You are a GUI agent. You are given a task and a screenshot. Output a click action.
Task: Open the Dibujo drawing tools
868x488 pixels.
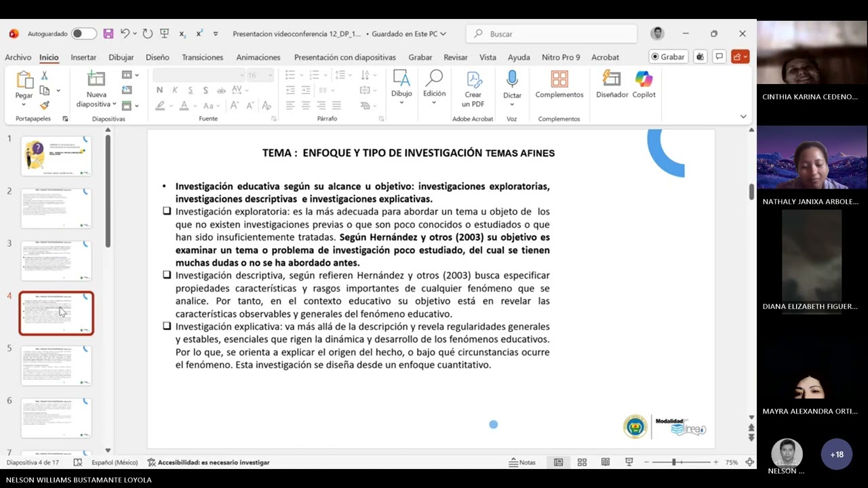pyautogui.click(x=401, y=87)
